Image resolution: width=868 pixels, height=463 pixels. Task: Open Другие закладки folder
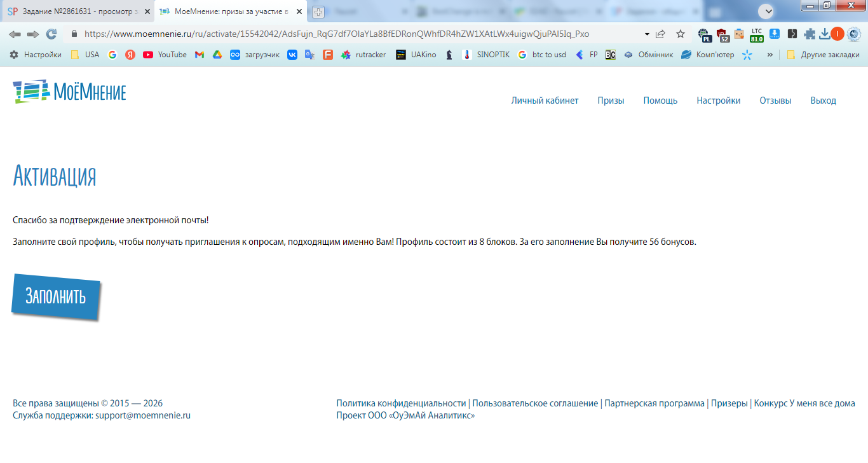pyautogui.click(x=823, y=55)
